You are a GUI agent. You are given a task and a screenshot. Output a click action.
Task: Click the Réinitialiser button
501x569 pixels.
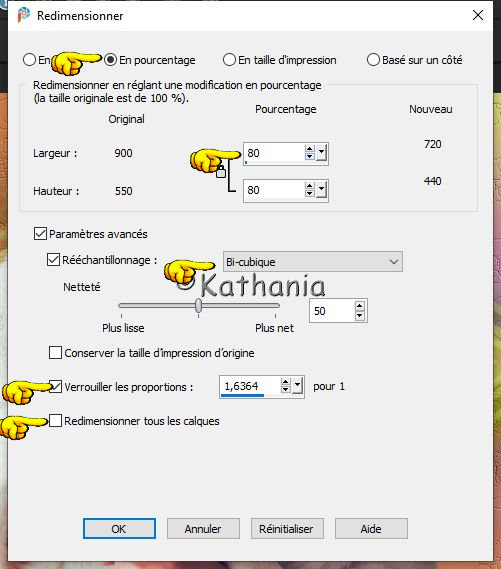pos(287,529)
